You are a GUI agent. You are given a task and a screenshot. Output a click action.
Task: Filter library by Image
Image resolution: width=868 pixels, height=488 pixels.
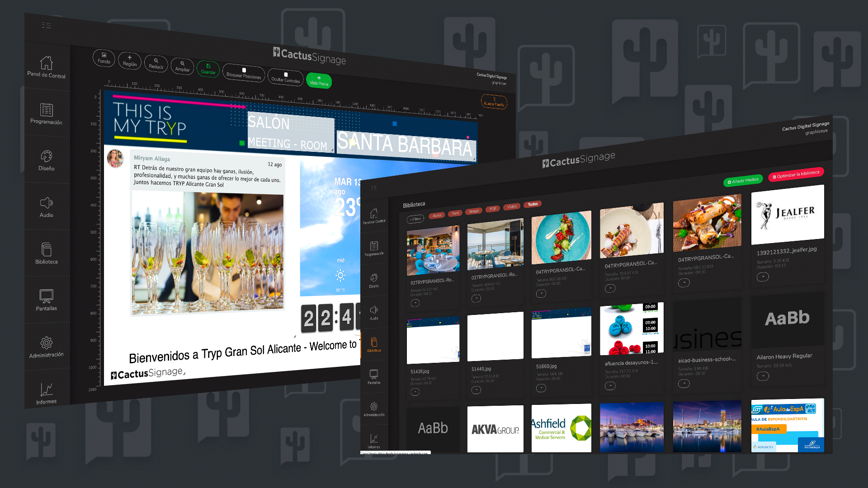[x=474, y=211]
